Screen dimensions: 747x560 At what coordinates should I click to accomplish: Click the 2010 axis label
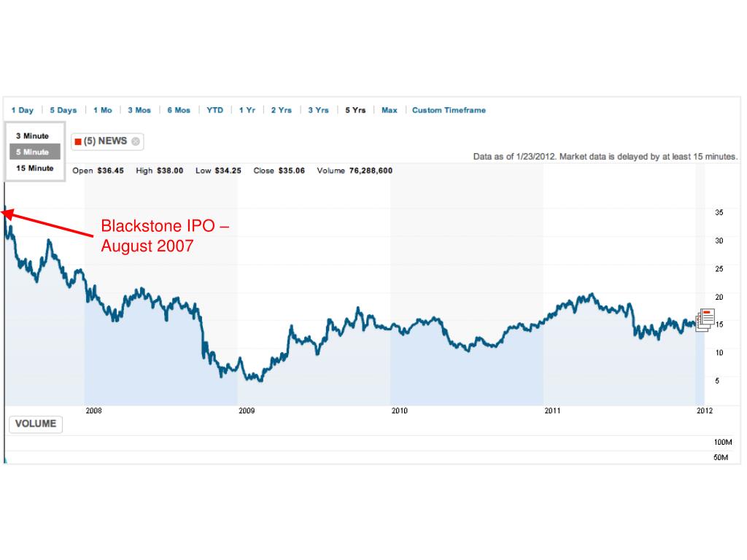(x=399, y=411)
